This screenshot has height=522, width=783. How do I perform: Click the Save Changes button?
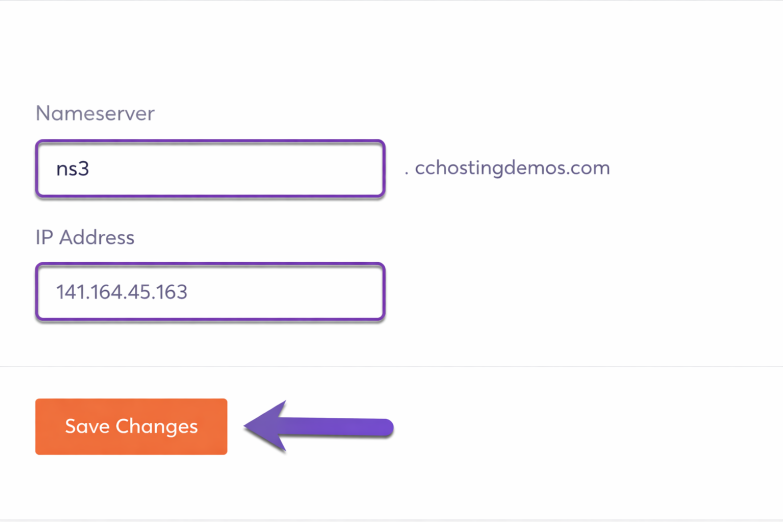[131, 427]
